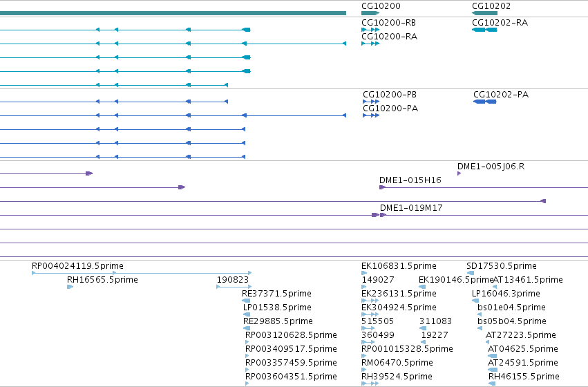The height and width of the screenshot is (387, 588).
Task: Select EST LP16046.3prime
Action: (506, 294)
